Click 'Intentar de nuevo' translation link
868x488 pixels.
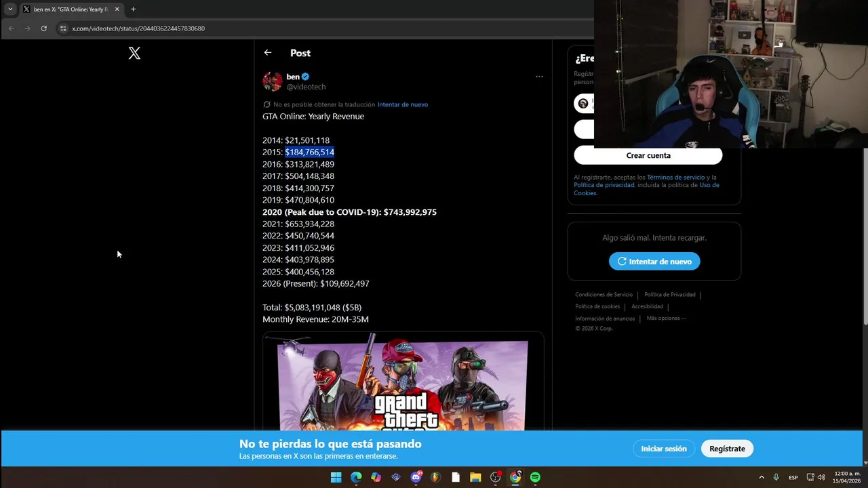[402, 104]
